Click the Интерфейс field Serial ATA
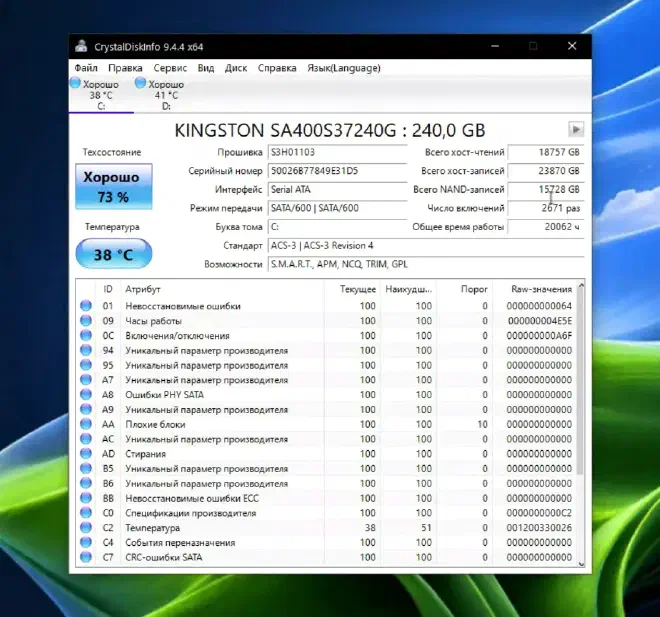Viewport: 660px width, 617px height. (338, 189)
